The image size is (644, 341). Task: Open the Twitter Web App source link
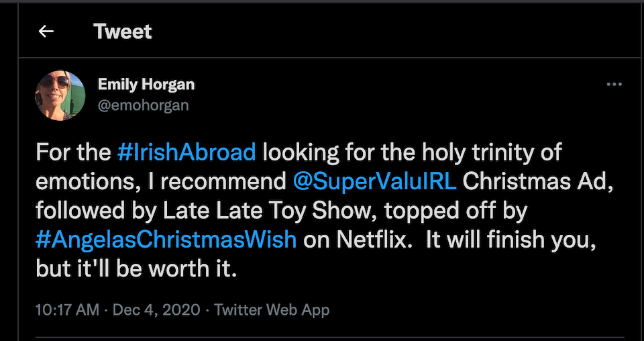coord(272,309)
